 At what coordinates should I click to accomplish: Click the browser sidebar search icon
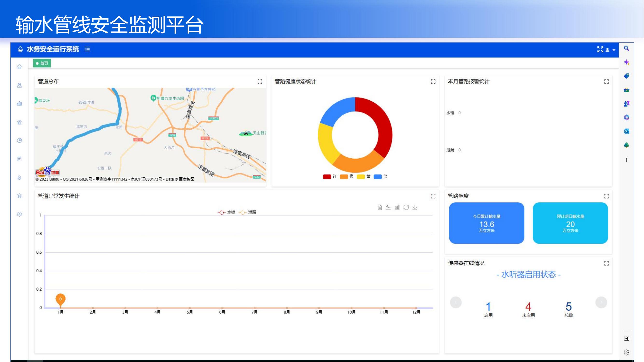click(x=626, y=48)
